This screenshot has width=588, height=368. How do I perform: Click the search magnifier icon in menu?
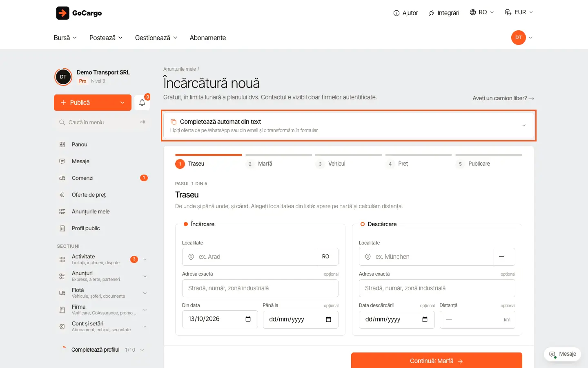click(x=62, y=122)
